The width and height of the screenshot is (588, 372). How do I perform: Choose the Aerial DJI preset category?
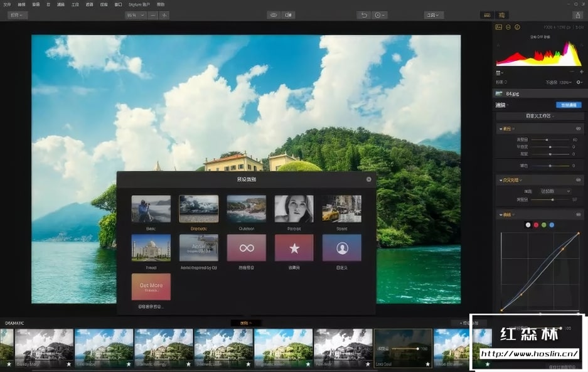pyautogui.click(x=199, y=248)
